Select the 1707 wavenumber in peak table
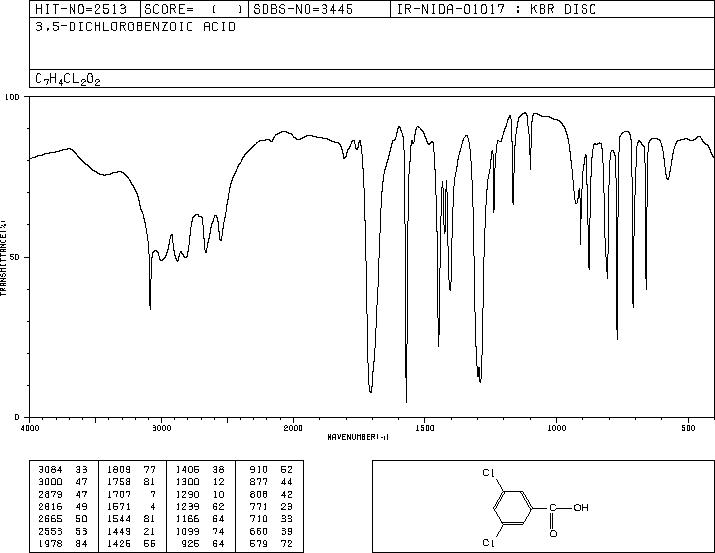 coord(119,494)
